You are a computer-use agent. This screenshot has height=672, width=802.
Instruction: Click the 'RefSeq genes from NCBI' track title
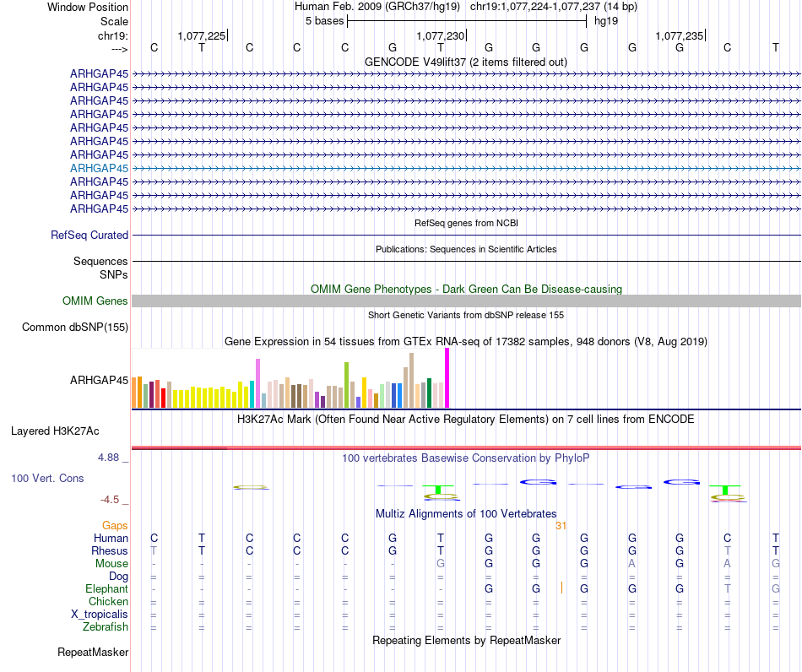(467, 223)
